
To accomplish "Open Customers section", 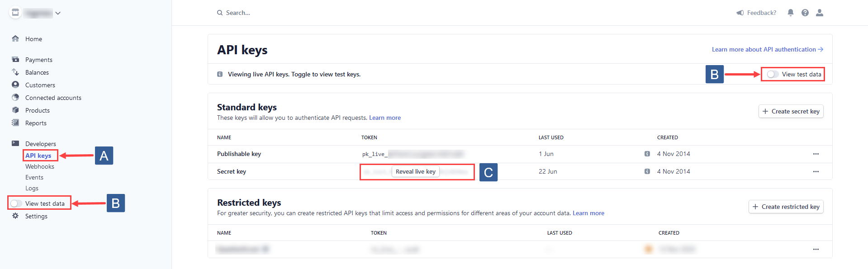I will coord(40,85).
